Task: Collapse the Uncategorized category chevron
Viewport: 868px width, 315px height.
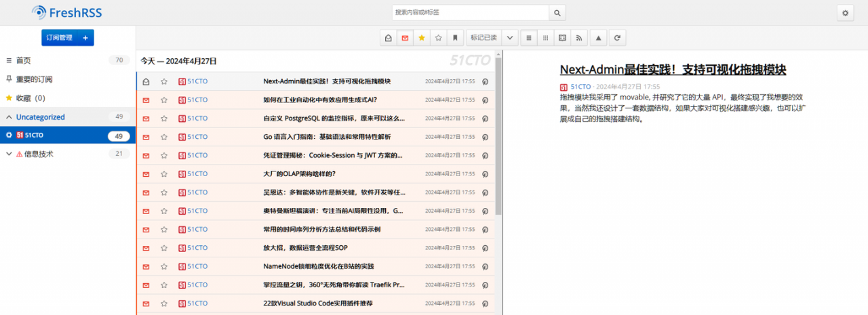Action: pyautogui.click(x=9, y=117)
